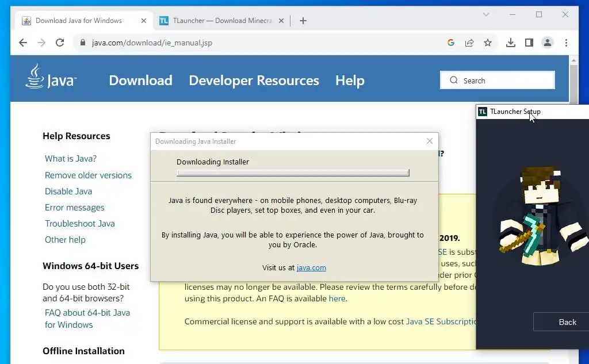Switch to TLauncher Download Minecraft tab

click(223, 21)
